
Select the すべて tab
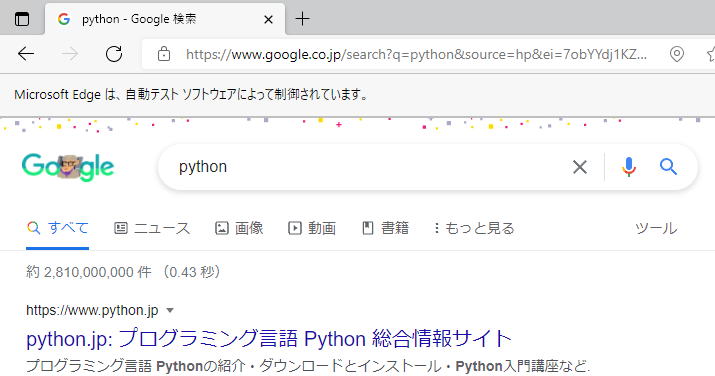[57, 227]
